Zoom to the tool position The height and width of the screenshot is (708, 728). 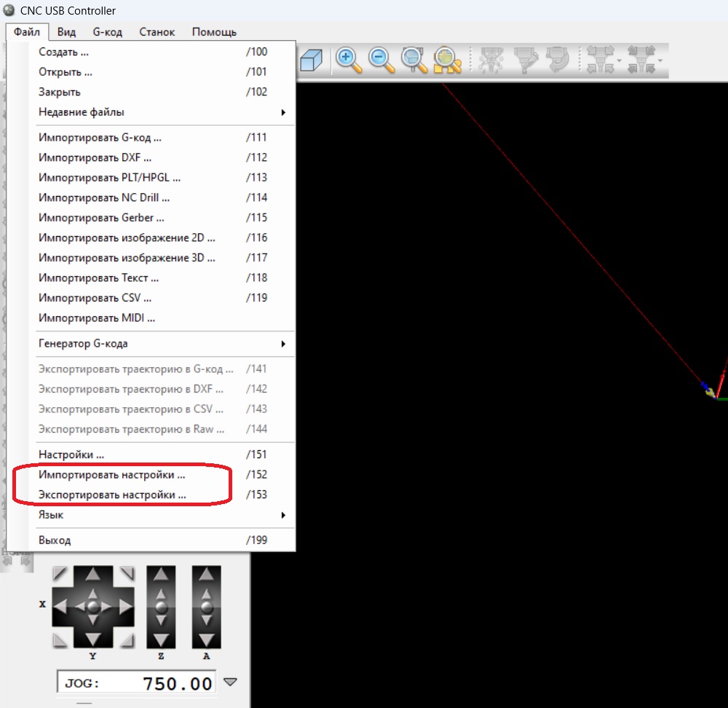[414, 60]
